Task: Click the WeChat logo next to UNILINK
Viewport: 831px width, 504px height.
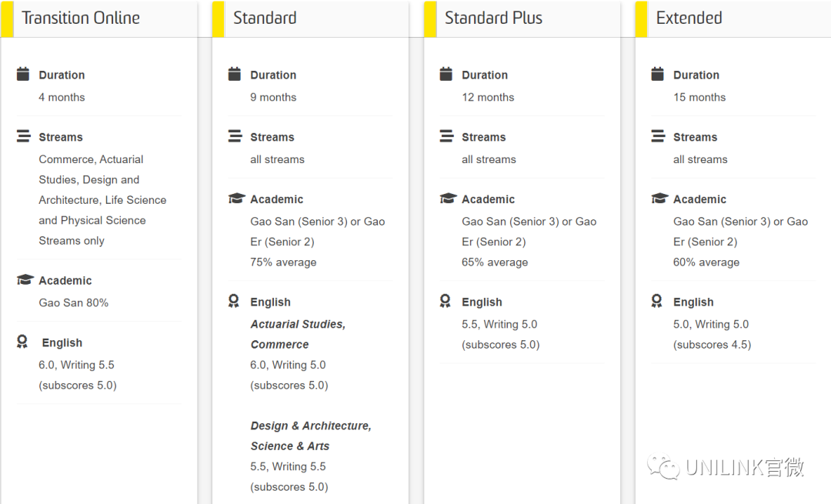Action: tap(663, 467)
